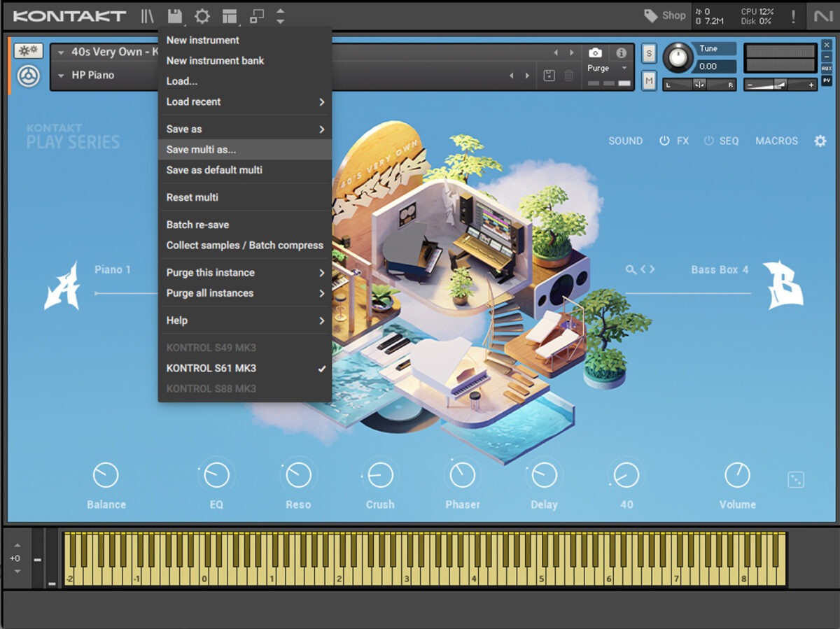Viewport: 840px width, 629px height.
Task: Click the search icon near Bass Box 4
Action: coord(631,269)
